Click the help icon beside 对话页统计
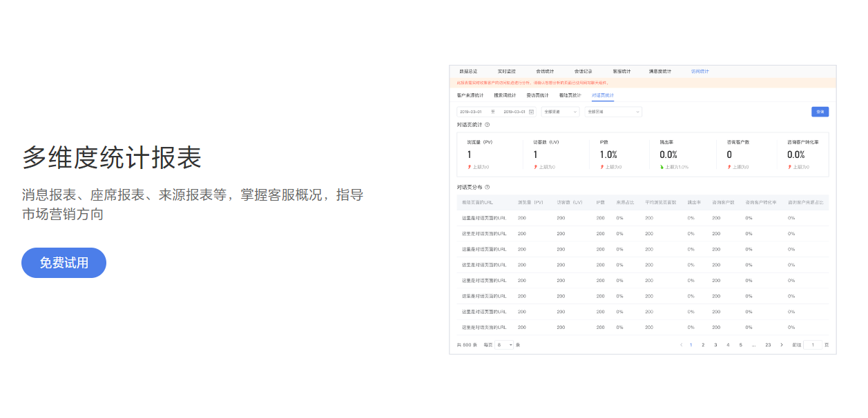The width and height of the screenshot is (868, 418). coord(488,125)
